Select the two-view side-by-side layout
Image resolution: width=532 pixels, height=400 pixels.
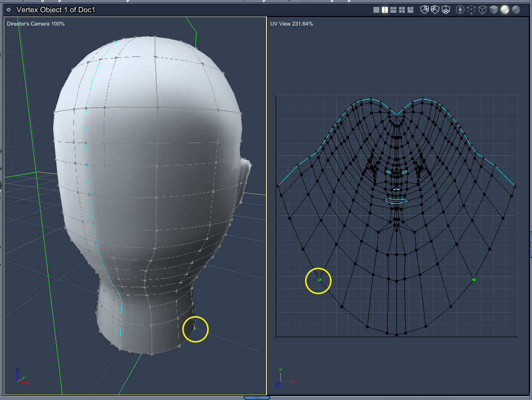click(x=385, y=10)
